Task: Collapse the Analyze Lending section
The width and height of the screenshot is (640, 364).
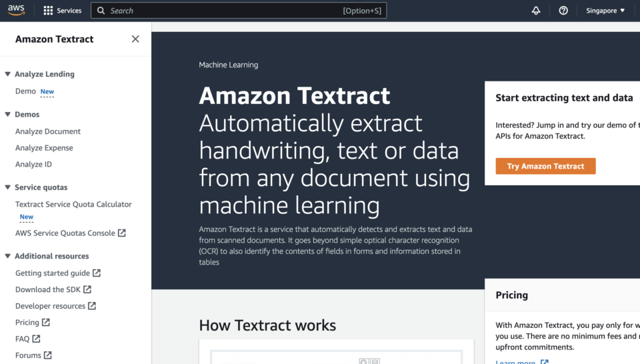Action: (8, 75)
